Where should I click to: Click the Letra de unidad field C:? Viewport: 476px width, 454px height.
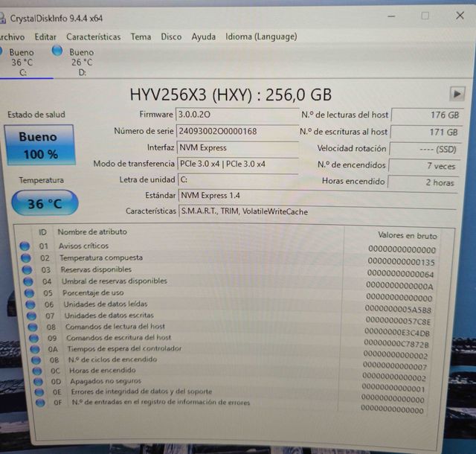239,180
